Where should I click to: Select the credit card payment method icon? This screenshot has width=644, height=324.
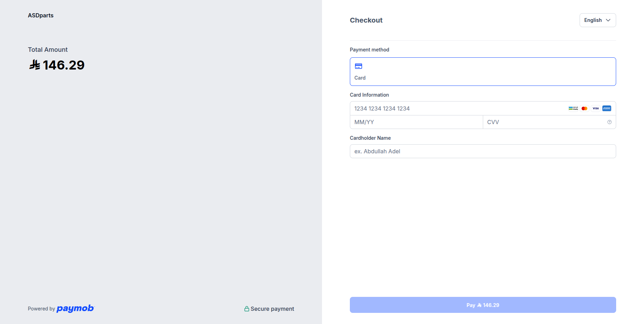pyautogui.click(x=359, y=66)
